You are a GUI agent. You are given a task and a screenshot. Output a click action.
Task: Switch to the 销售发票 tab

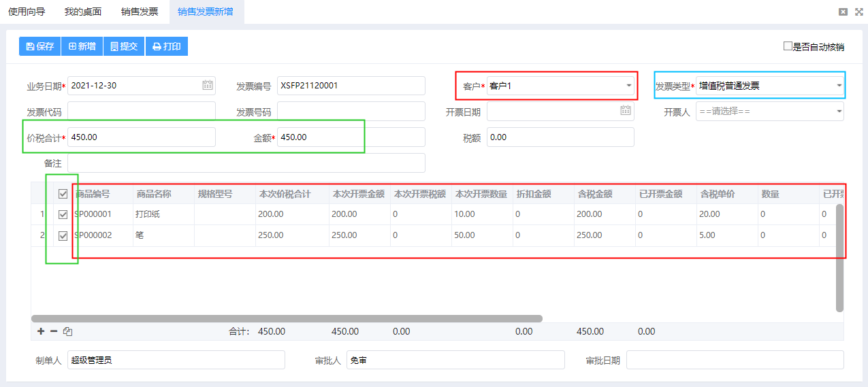click(x=140, y=12)
